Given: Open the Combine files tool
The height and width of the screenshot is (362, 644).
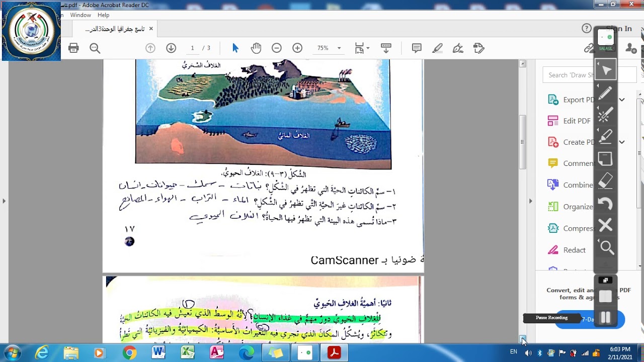Looking at the screenshot, I should pos(571,185).
